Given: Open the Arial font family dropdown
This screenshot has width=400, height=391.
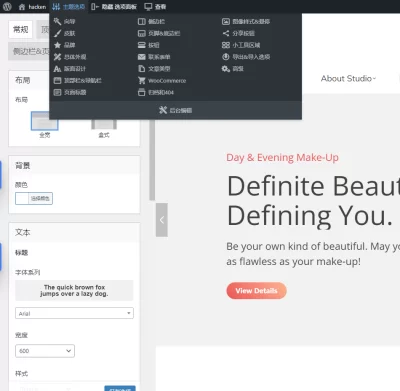Looking at the screenshot, I should click(74, 313).
